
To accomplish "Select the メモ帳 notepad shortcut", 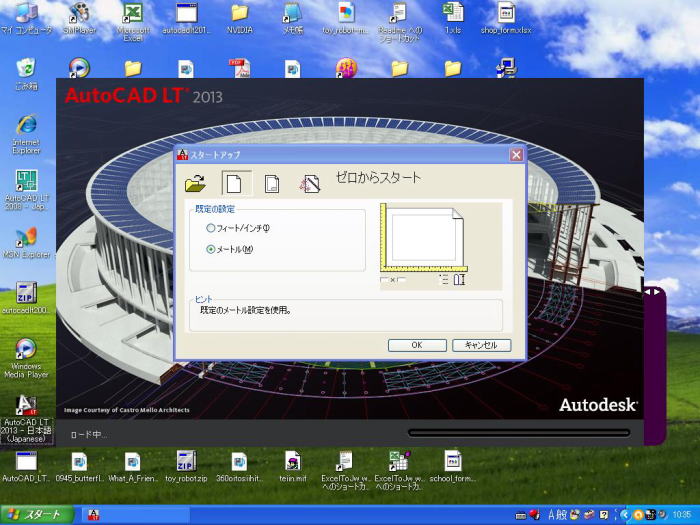I will (x=293, y=19).
